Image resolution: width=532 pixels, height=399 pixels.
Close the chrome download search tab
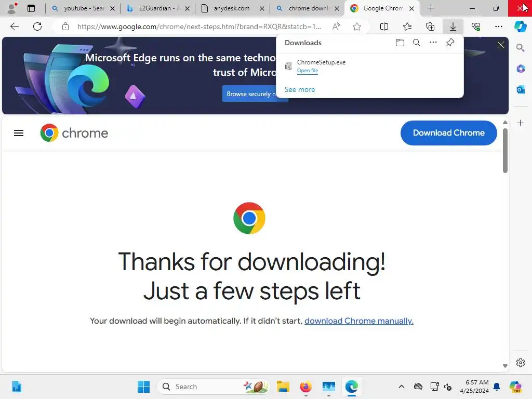tap(337, 8)
